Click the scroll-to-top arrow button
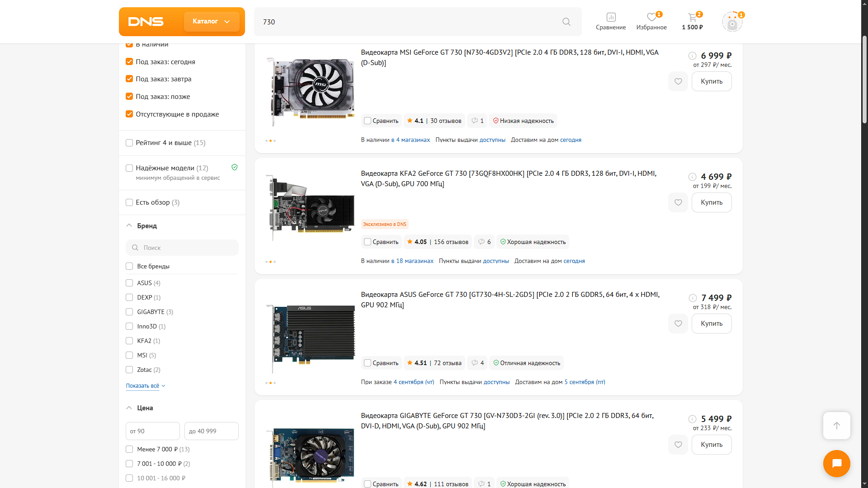The height and width of the screenshot is (488, 868). (836, 426)
